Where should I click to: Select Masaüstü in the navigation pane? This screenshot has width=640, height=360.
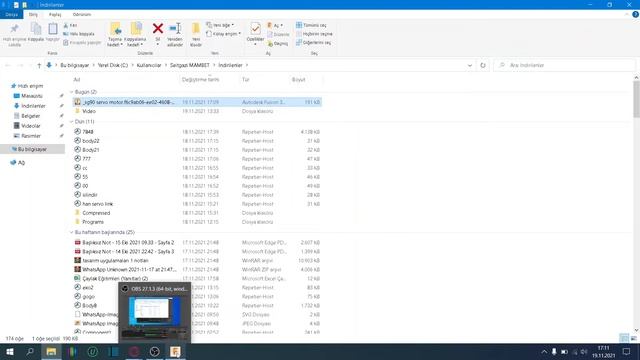[31, 96]
